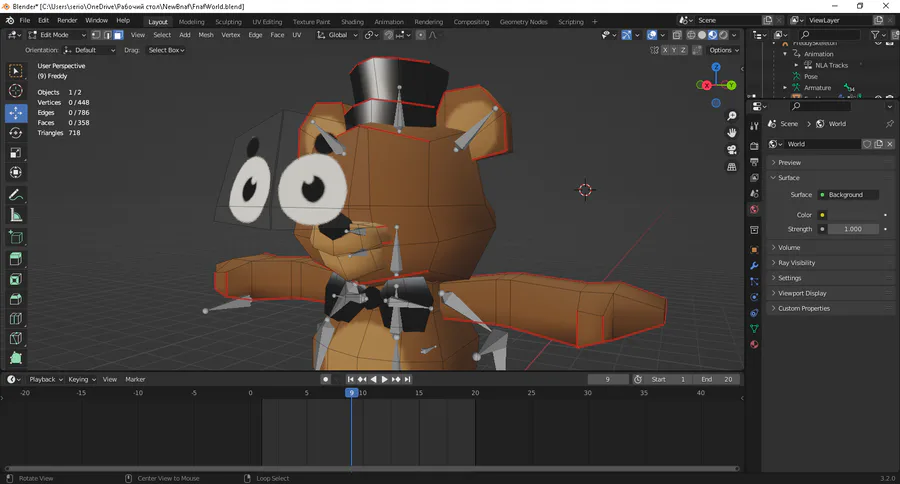The width and height of the screenshot is (900, 484).
Task: Pin the properties editor context
Action: (889, 123)
